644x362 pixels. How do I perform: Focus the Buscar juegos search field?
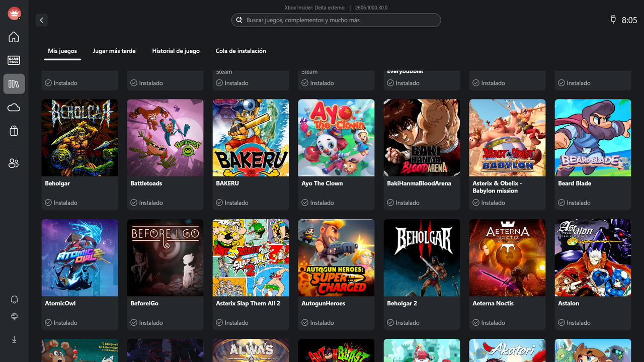coord(336,20)
